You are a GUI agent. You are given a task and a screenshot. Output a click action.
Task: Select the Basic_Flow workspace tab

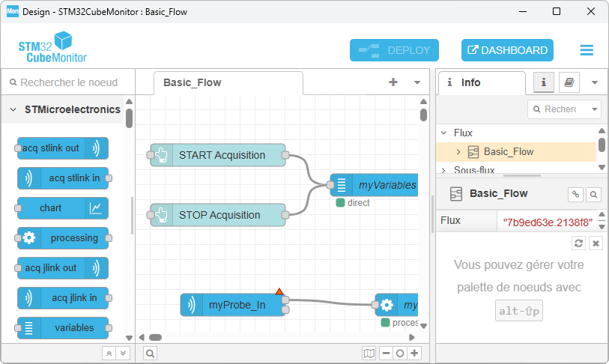point(193,82)
